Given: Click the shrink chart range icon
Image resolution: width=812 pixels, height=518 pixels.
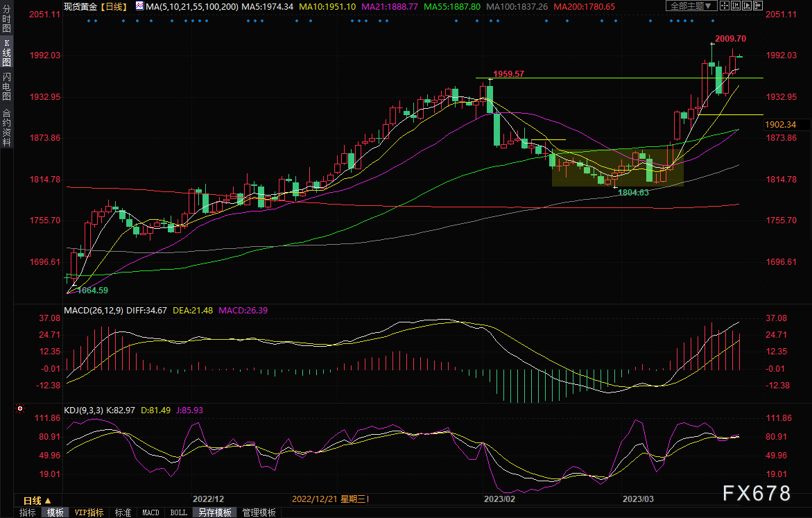Looking at the screenshot, I should click(736, 6).
